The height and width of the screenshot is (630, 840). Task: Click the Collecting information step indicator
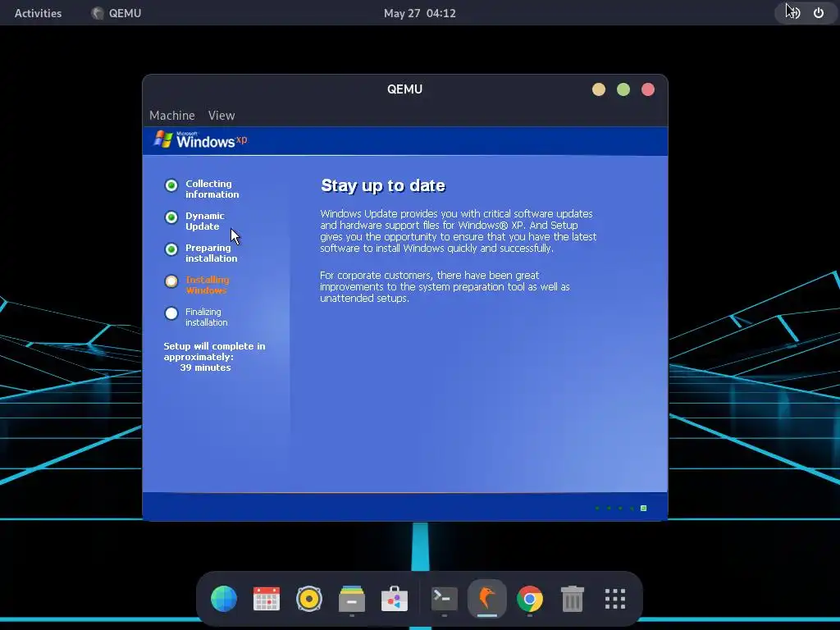tap(171, 185)
